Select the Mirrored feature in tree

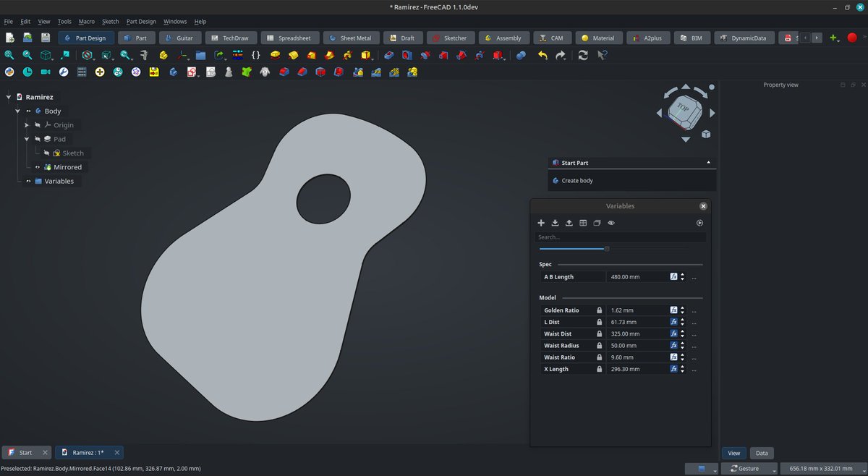tap(67, 167)
